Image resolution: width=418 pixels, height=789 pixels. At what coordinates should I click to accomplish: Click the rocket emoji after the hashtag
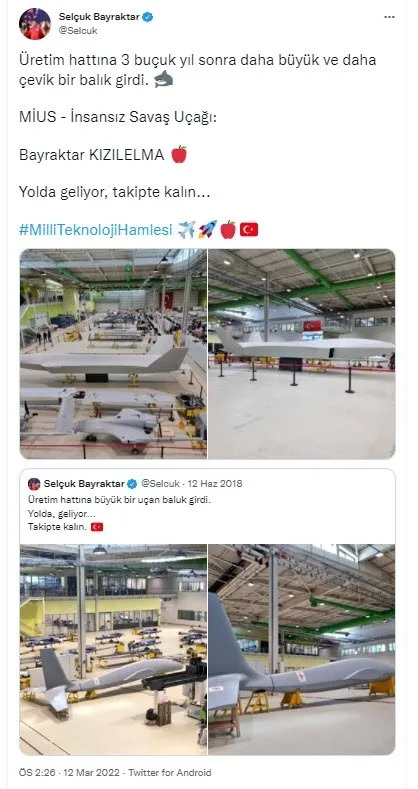pos(208,229)
